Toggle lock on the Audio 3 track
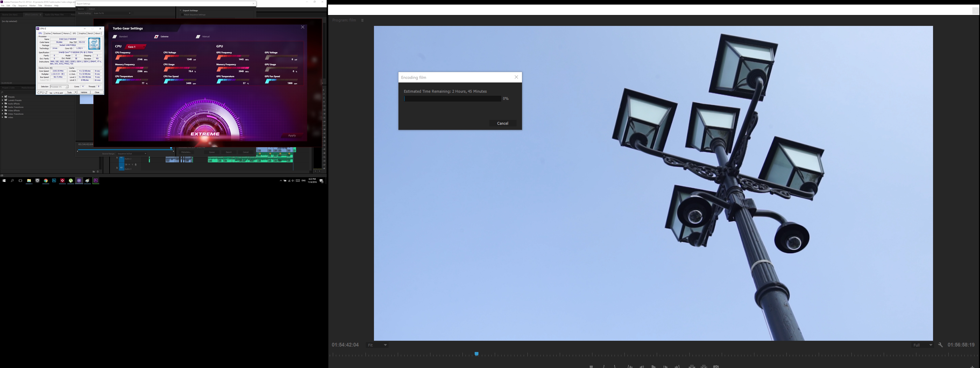The image size is (980, 368). click(x=117, y=168)
